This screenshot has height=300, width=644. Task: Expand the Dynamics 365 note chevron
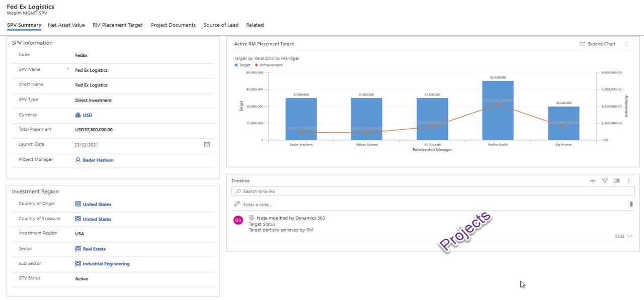629,236
